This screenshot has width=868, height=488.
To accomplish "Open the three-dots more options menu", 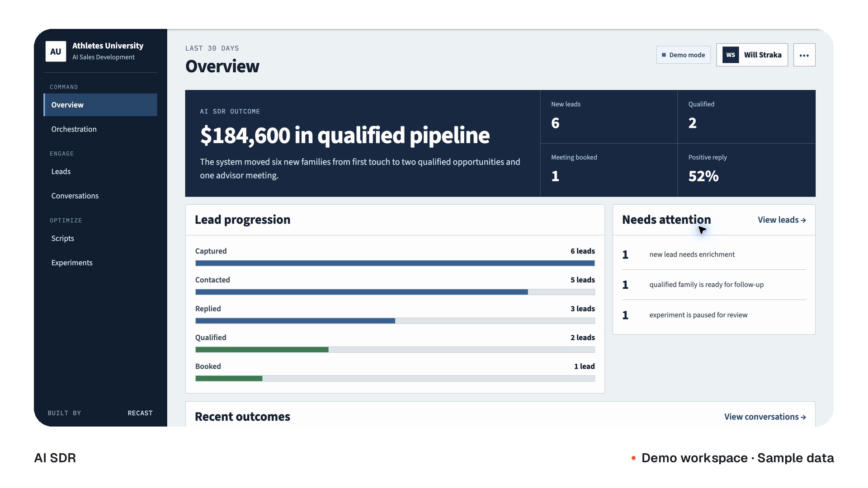I will pyautogui.click(x=804, y=55).
